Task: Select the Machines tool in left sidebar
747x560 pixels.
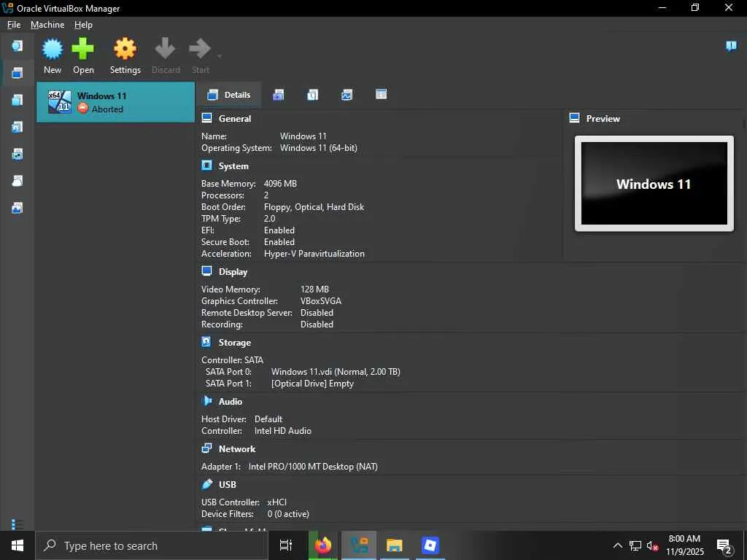Action: click(18, 73)
